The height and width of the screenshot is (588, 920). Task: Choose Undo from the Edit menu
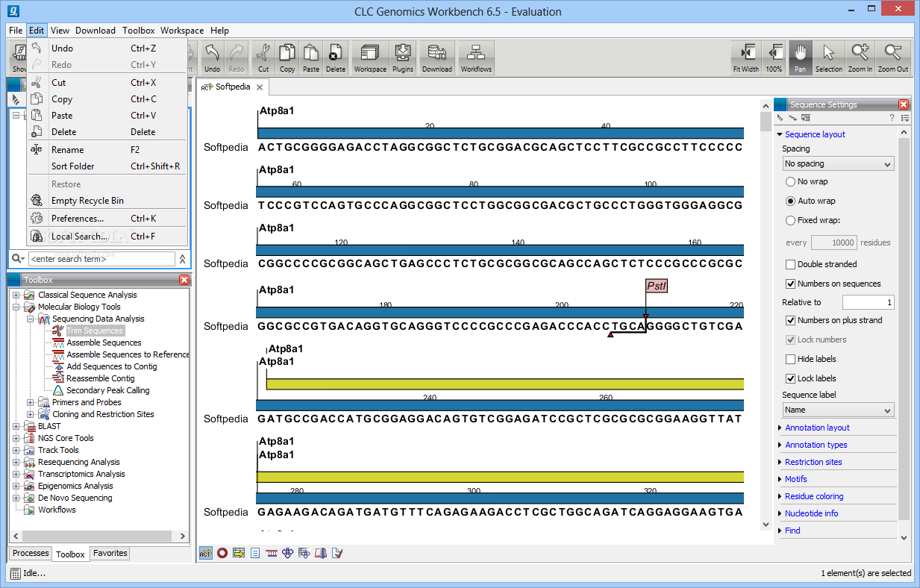[x=107, y=49]
